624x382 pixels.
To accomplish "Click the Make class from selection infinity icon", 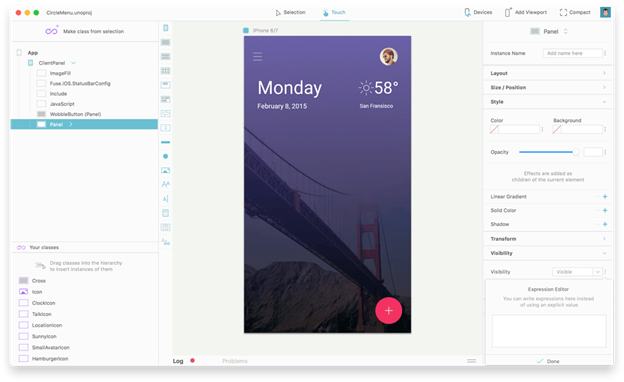I will (x=52, y=30).
